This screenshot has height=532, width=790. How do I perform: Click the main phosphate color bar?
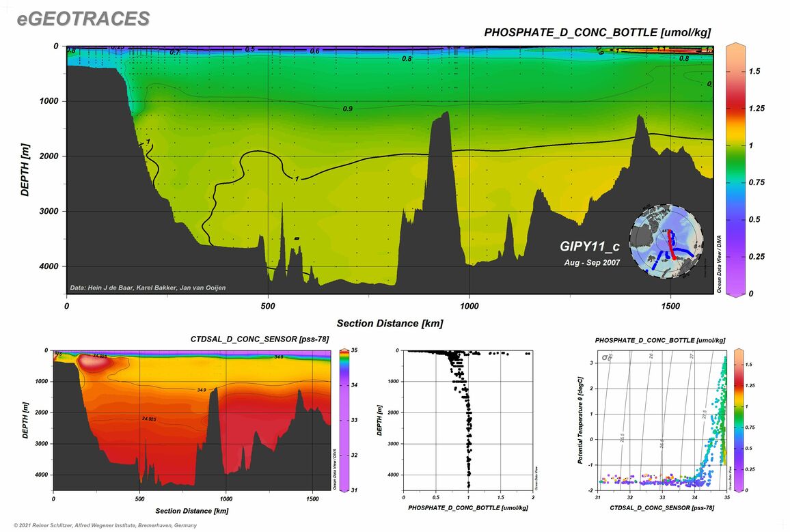[735, 169]
